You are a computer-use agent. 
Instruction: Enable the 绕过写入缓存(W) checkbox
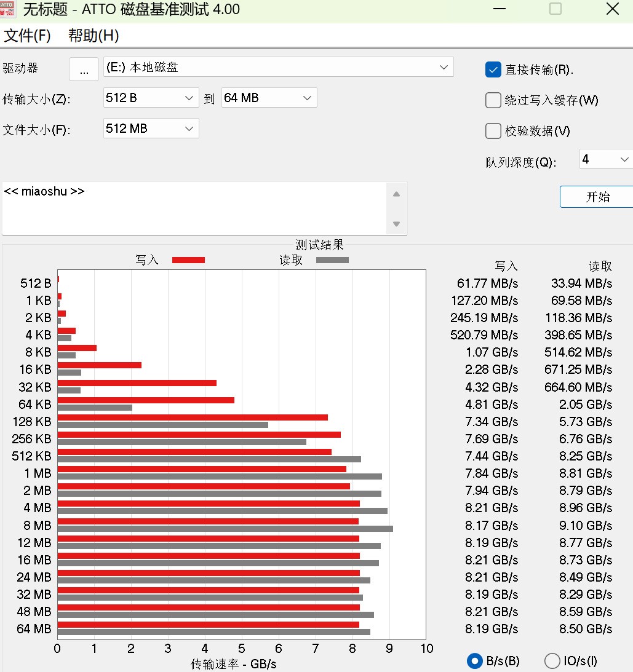tap(493, 100)
